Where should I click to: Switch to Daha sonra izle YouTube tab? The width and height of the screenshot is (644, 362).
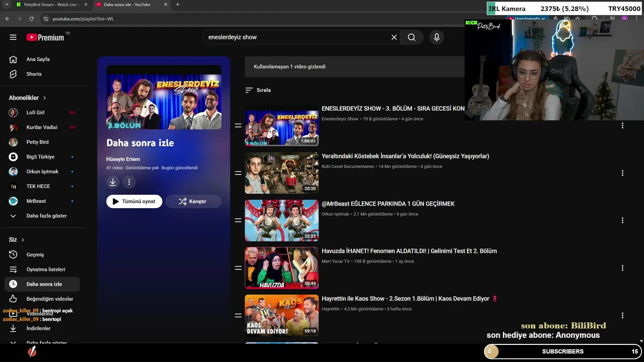pos(132,5)
